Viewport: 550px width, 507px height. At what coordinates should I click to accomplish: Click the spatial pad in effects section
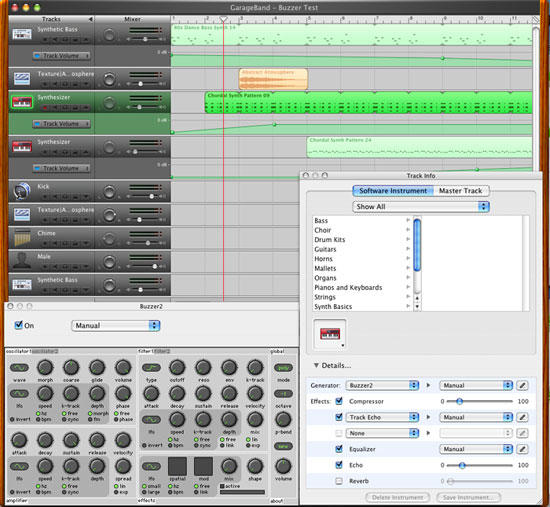tap(177, 466)
